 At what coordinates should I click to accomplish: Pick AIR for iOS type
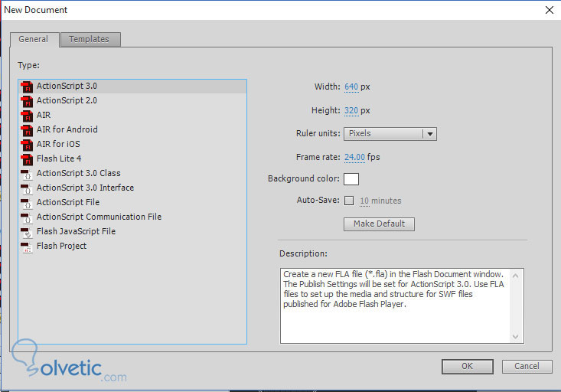tap(132, 144)
